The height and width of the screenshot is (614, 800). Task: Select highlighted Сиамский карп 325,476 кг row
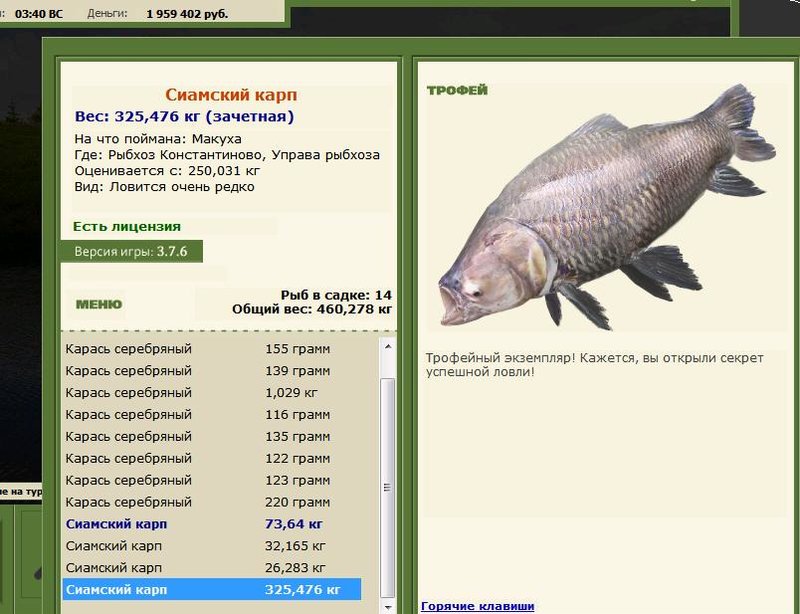[212, 590]
